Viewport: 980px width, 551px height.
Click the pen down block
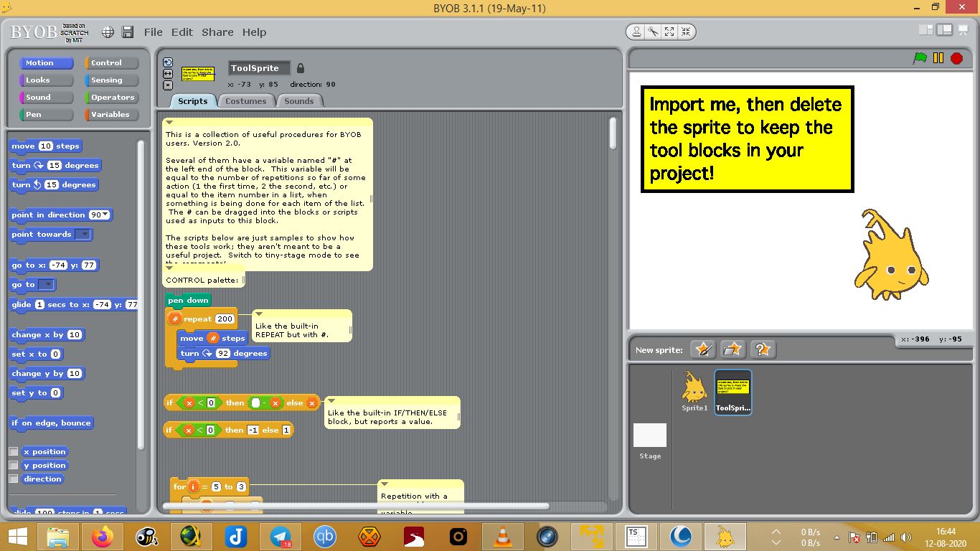(x=189, y=301)
